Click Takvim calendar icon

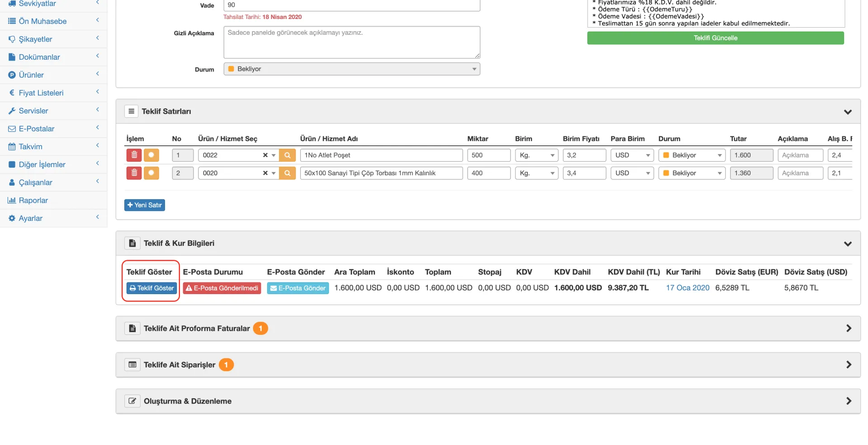point(12,146)
